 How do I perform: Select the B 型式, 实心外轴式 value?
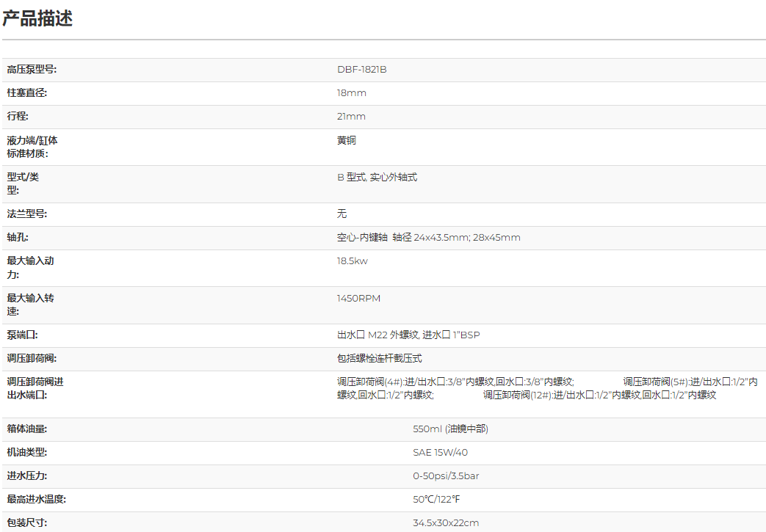377,177
